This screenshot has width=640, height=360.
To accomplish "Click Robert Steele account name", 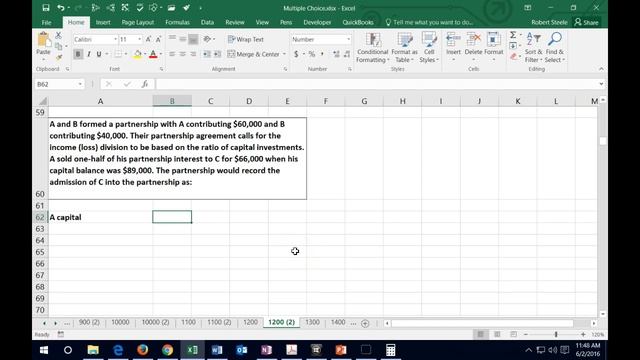I will pyautogui.click(x=549, y=22).
